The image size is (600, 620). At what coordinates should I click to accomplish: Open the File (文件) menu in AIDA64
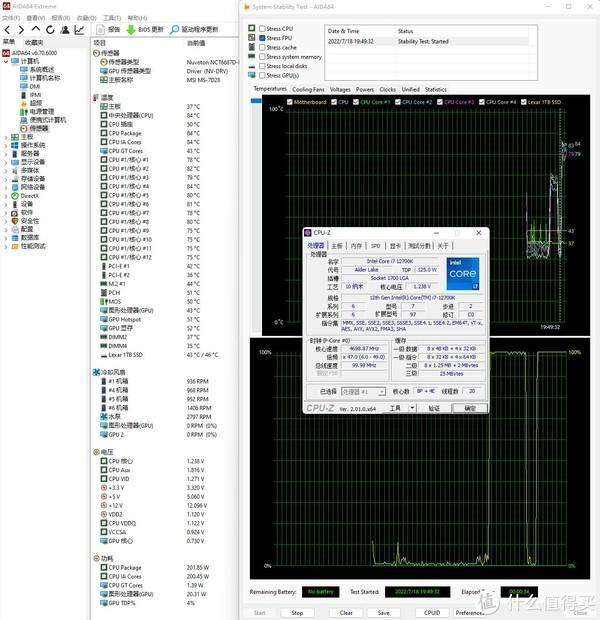click(x=11, y=18)
